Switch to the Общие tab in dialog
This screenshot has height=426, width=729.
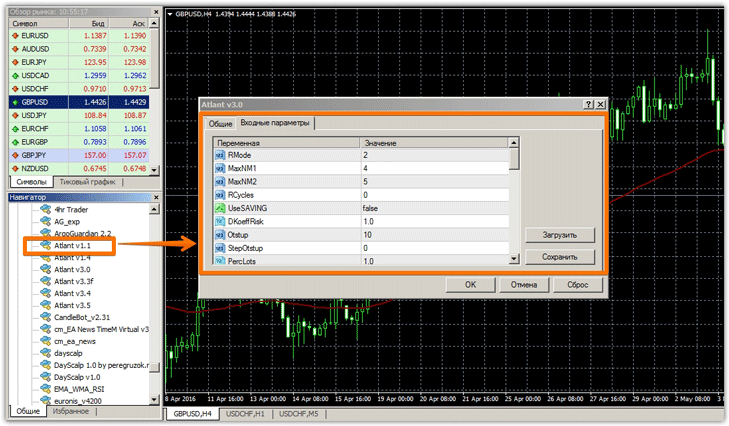pos(220,124)
